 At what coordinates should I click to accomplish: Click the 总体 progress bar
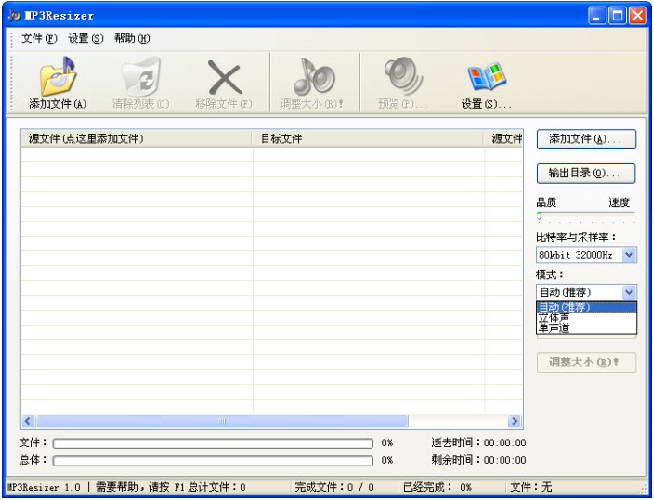coord(213,460)
